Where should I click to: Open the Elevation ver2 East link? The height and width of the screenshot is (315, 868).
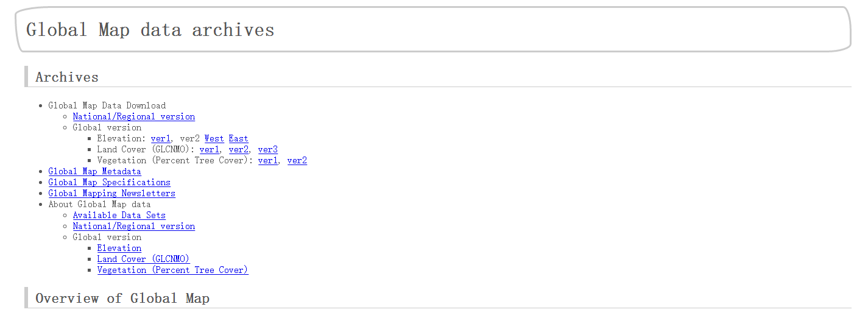pyautogui.click(x=239, y=138)
